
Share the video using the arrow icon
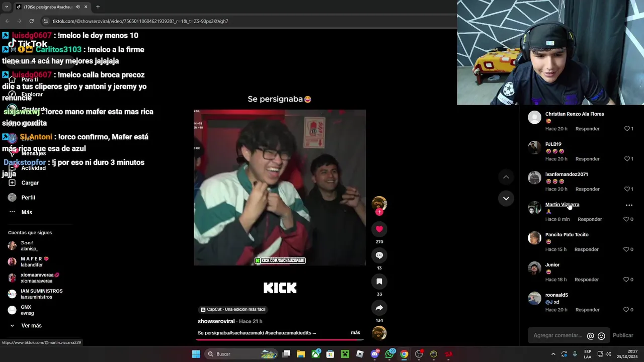(379, 308)
